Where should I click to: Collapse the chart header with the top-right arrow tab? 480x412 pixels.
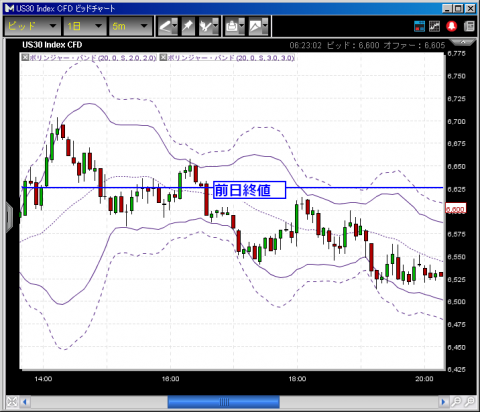click(463, 42)
